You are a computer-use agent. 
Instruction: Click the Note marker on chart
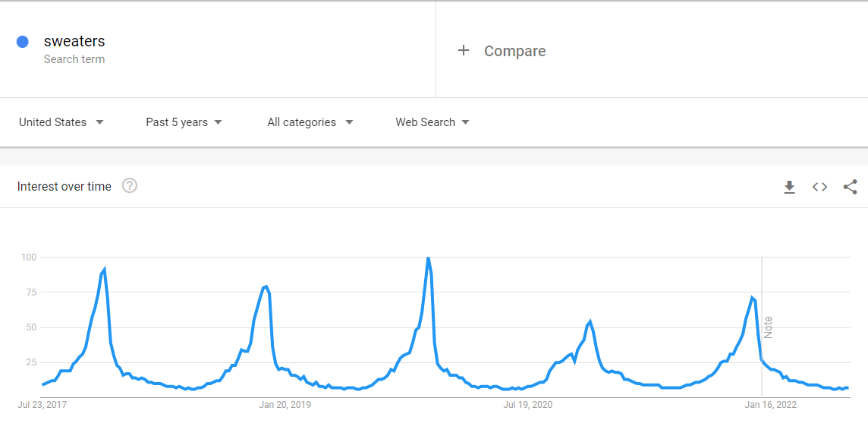768,327
